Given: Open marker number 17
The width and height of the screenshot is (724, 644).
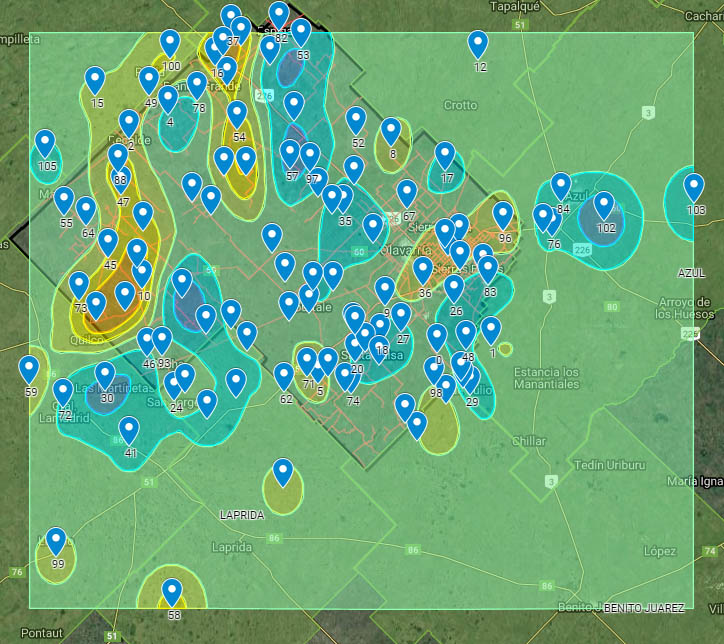Looking at the screenshot, I should 445,156.
